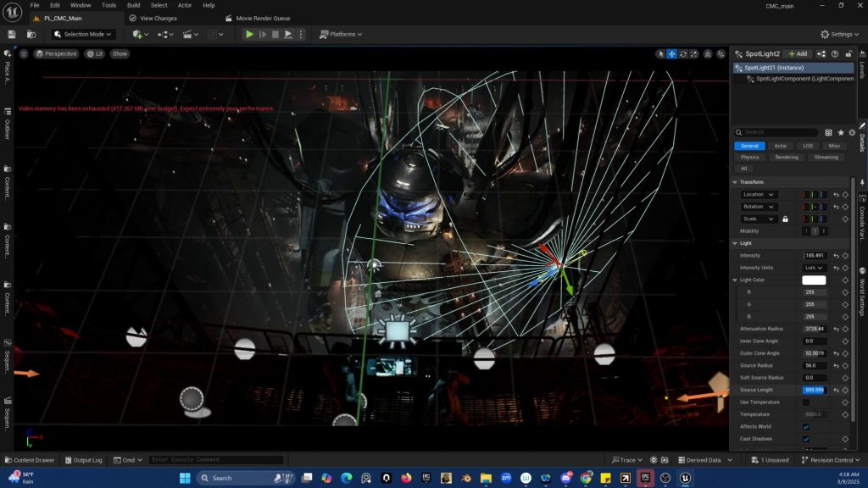This screenshot has height=488, width=868.
Task: Click the console command input field
Action: coord(216,460)
